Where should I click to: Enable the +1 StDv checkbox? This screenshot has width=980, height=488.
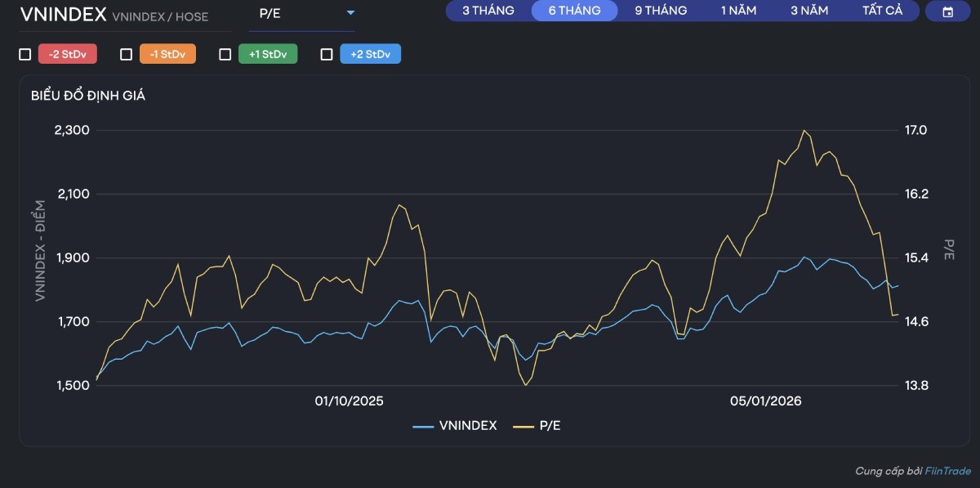[x=225, y=53]
